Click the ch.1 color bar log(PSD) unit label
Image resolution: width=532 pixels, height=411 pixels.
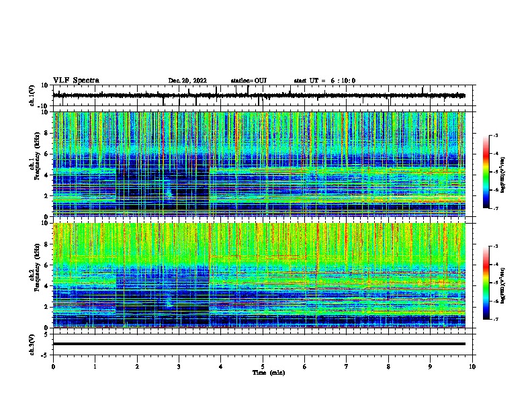(502, 175)
